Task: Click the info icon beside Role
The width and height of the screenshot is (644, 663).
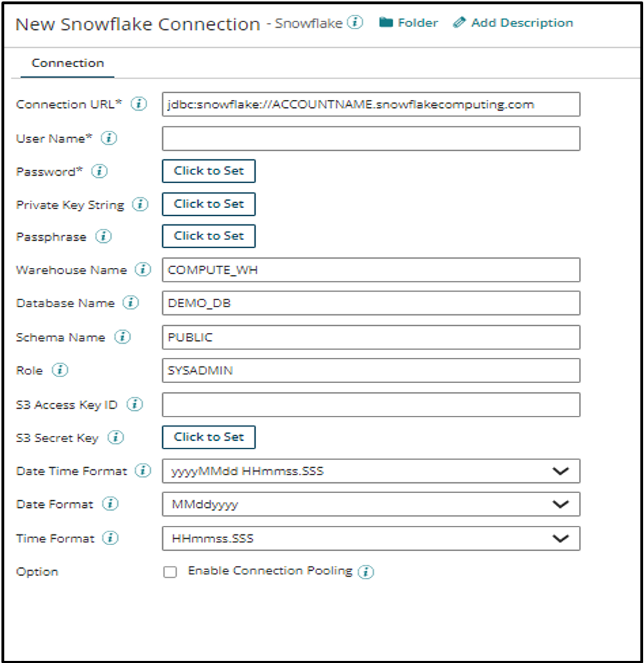Action: click(x=60, y=371)
